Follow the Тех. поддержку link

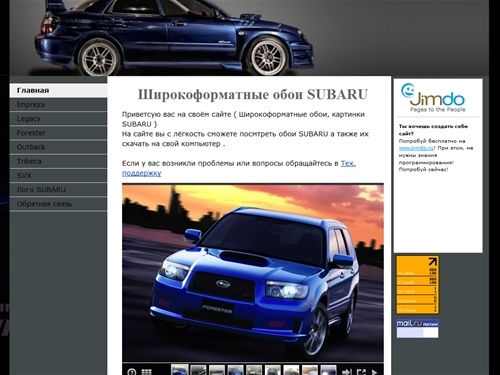click(348, 163)
